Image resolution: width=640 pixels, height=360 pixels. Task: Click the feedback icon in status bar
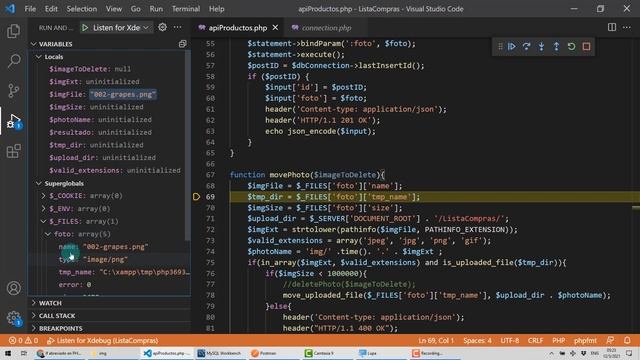[610, 340]
